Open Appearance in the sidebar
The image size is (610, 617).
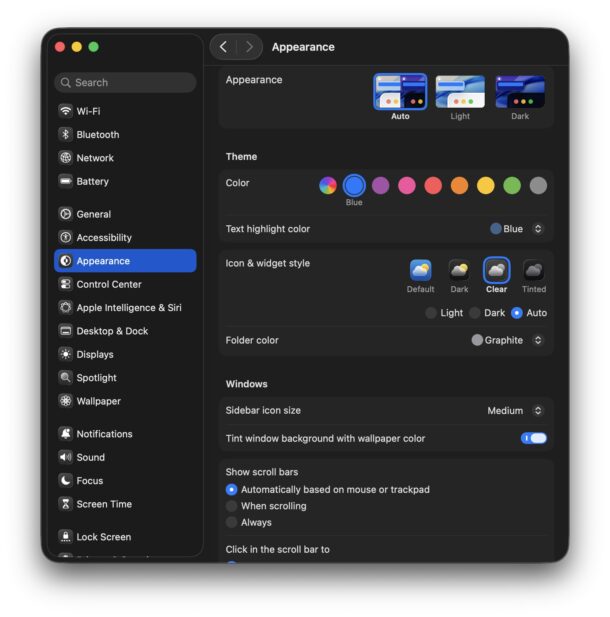pos(125,260)
